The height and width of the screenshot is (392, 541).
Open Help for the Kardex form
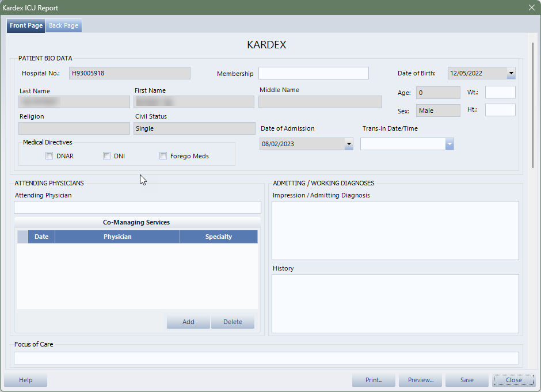click(25, 380)
